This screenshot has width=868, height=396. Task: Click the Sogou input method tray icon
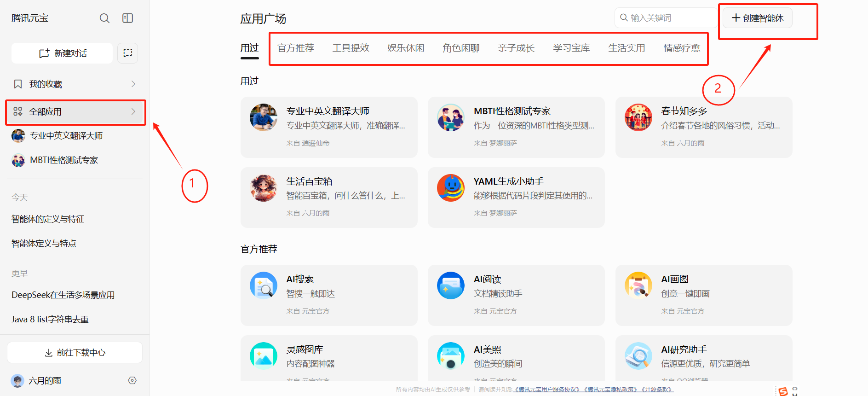point(782,391)
